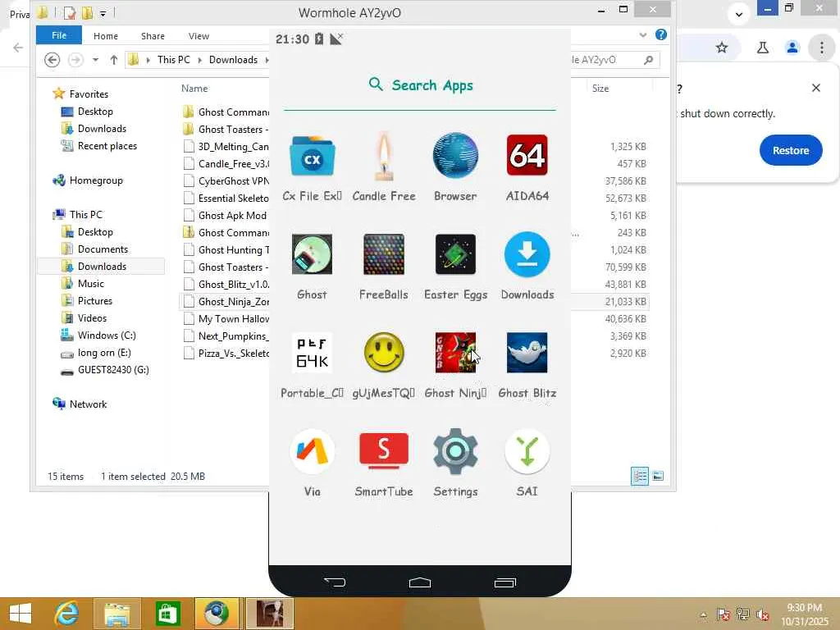This screenshot has width=840, height=630.
Task: Bookmark this page with star icon
Action: point(722,48)
